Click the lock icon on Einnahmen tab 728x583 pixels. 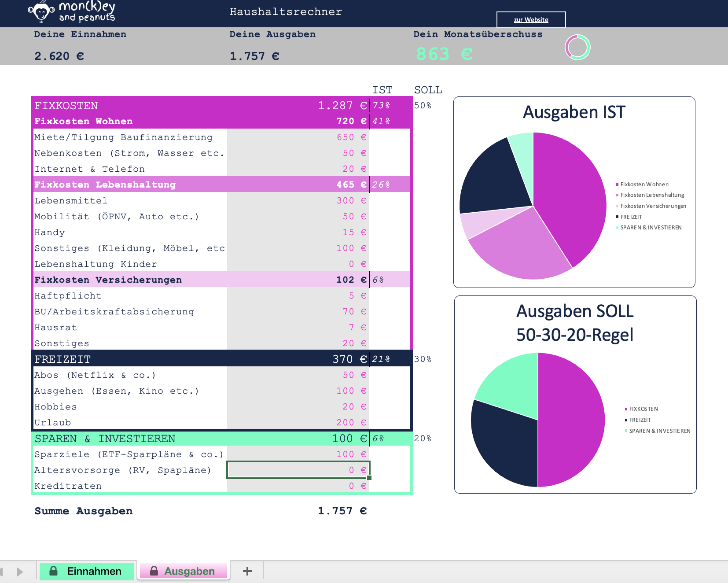click(x=53, y=571)
